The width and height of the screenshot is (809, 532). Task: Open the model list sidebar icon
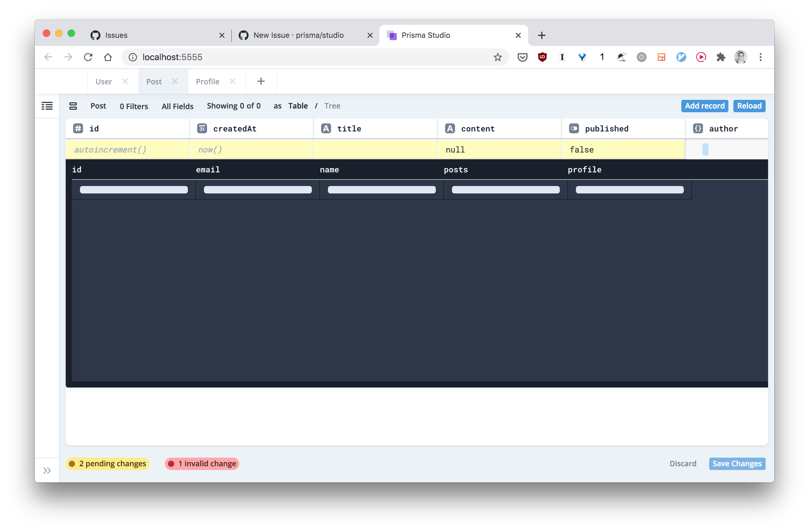(x=47, y=106)
